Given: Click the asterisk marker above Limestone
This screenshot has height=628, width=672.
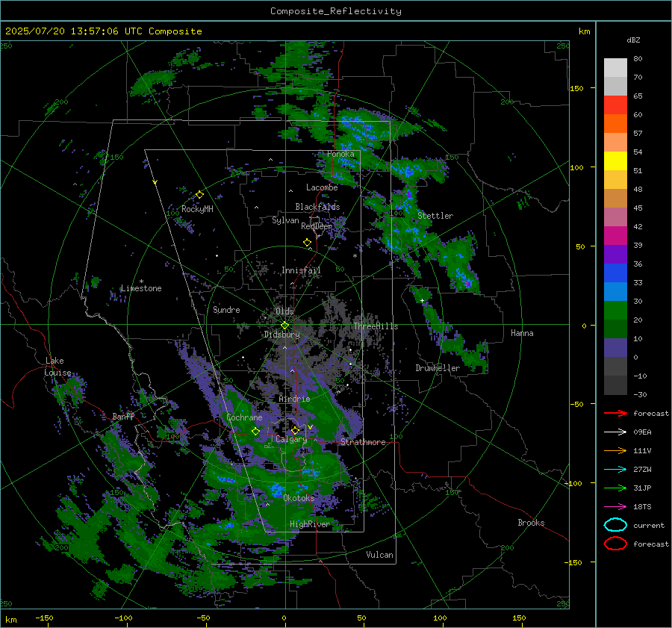Looking at the screenshot, I should 141,282.
